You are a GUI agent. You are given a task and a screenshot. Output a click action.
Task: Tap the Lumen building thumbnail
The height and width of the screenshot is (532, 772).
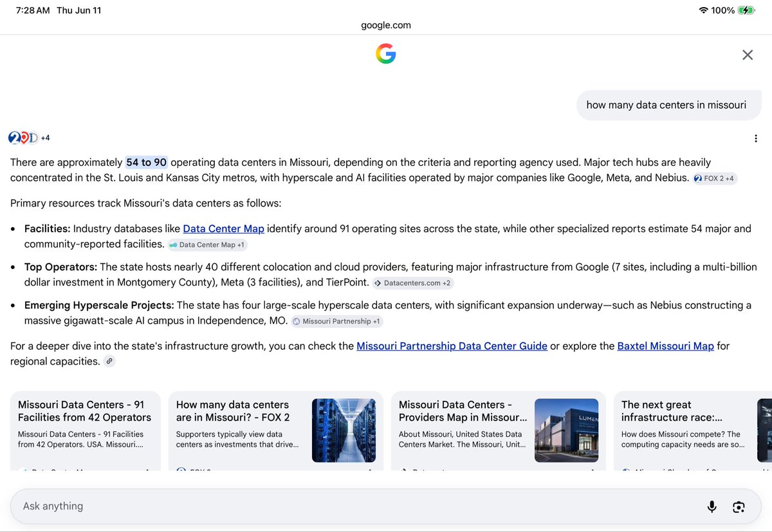566,430
